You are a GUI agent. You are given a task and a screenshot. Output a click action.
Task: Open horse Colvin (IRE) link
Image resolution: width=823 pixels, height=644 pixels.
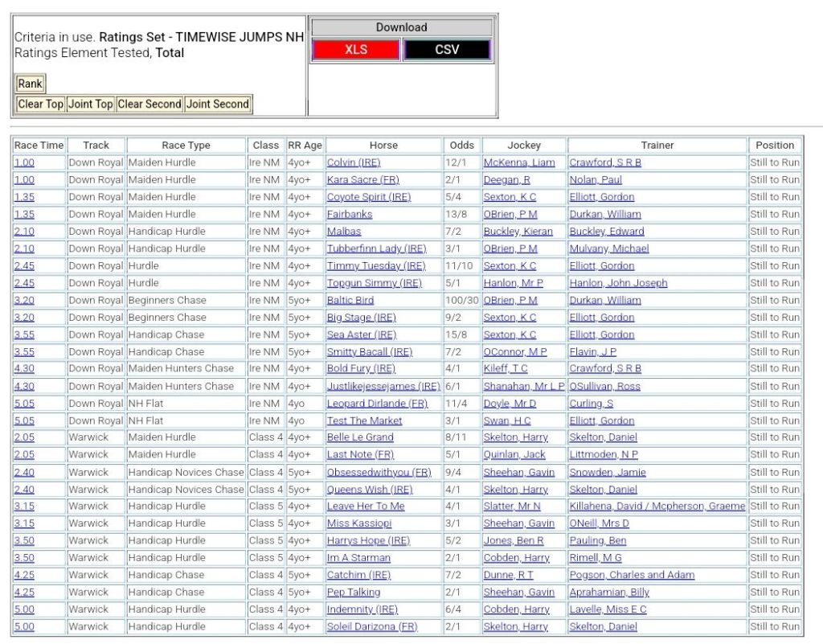point(354,162)
